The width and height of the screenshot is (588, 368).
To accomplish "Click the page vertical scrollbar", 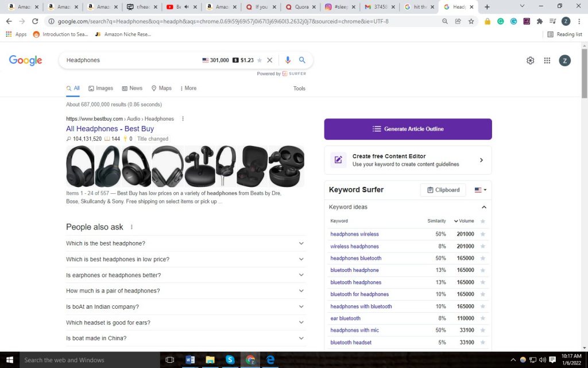I will (585, 73).
